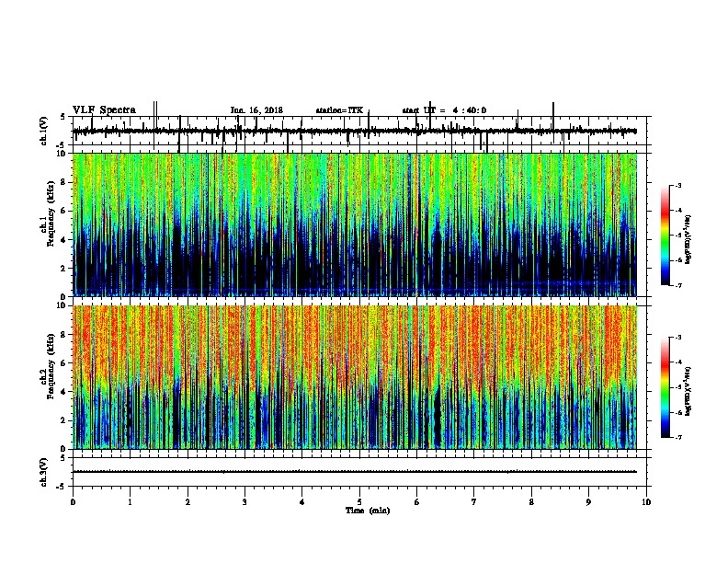This screenshot has width=728, height=563.
Task: Click the "VLF Spectra" title text
Action: pos(104,110)
